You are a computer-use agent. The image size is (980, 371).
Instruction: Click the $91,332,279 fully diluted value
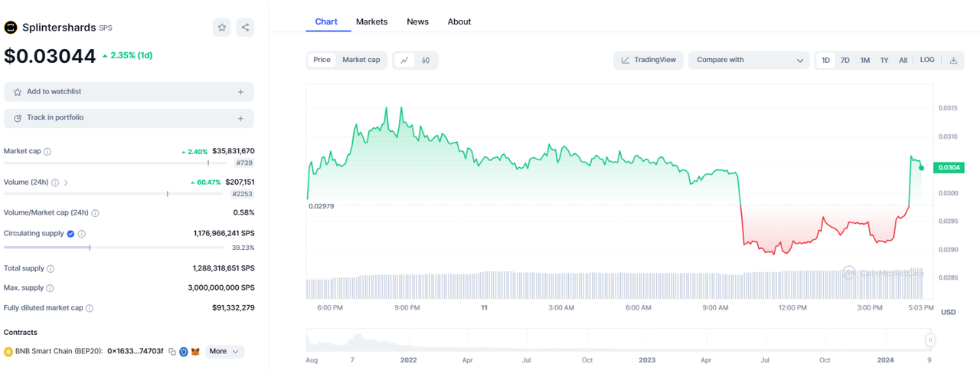click(x=234, y=308)
